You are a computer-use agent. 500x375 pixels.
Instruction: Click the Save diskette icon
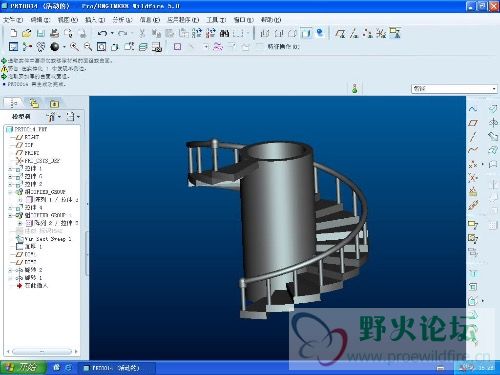(41, 33)
